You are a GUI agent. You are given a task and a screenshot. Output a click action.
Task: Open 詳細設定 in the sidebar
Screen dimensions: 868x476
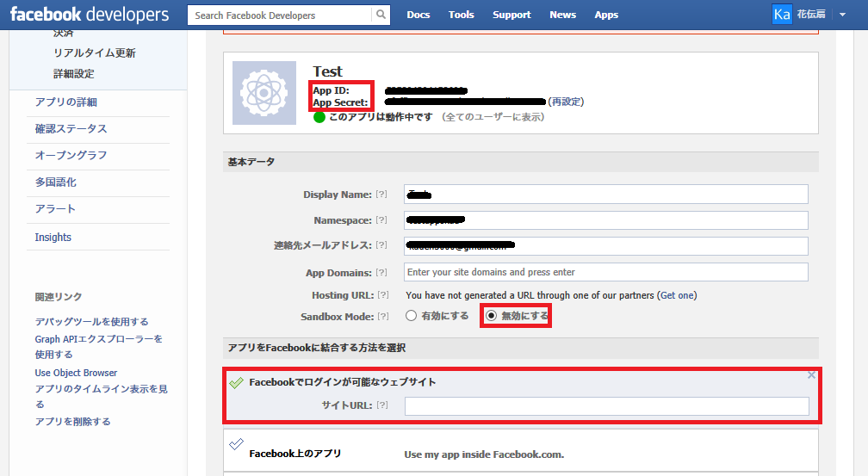[x=74, y=74]
